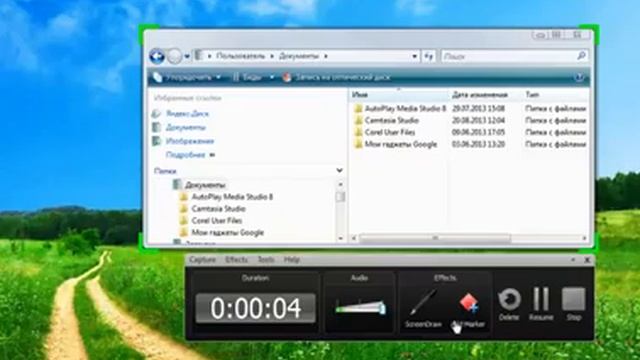Select AutoPlay Media Studio 8 in folder tree

tap(232, 197)
